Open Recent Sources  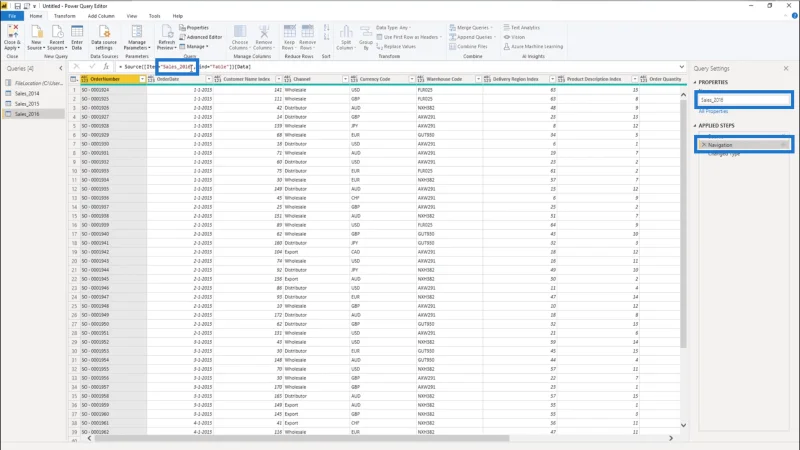click(57, 37)
